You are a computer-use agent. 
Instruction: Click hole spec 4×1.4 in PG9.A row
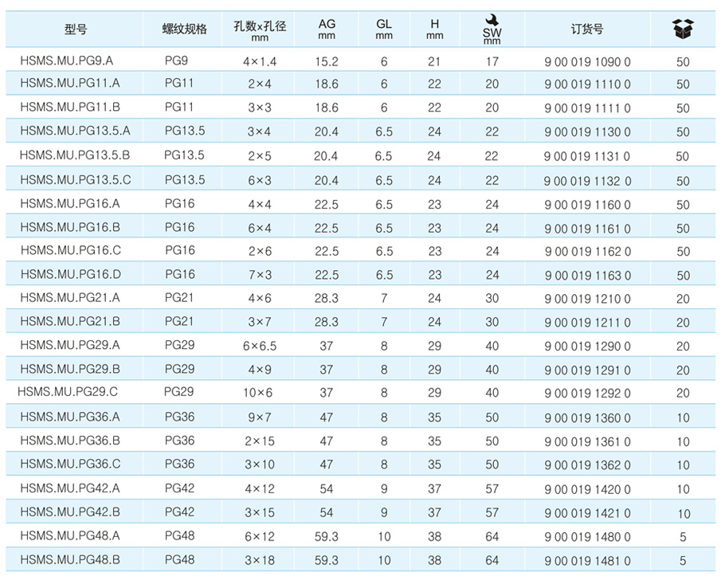tap(260, 61)
